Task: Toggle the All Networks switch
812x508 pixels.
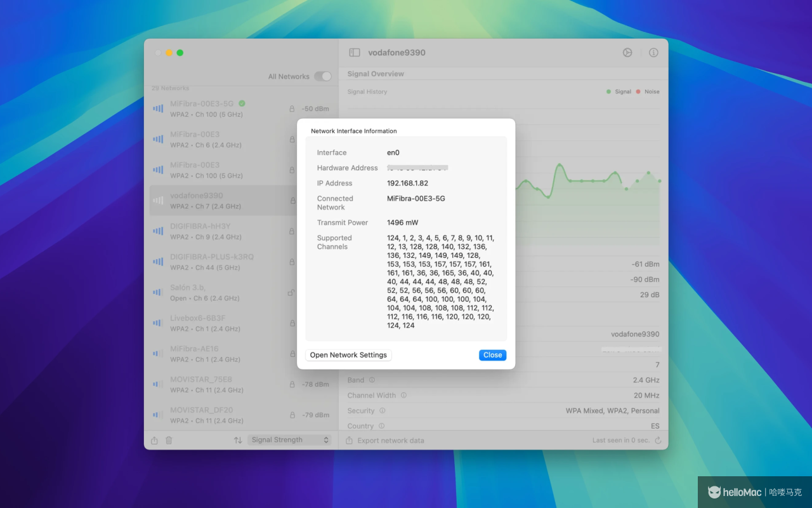Action: [x=323, y=76]
